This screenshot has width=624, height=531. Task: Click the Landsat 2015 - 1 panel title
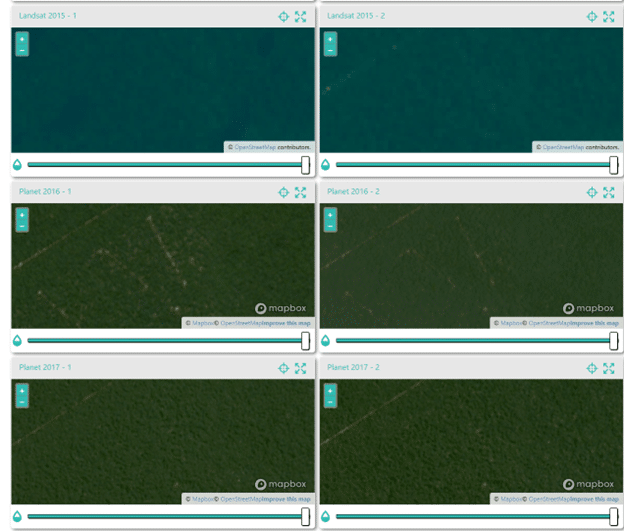[48, 16]
